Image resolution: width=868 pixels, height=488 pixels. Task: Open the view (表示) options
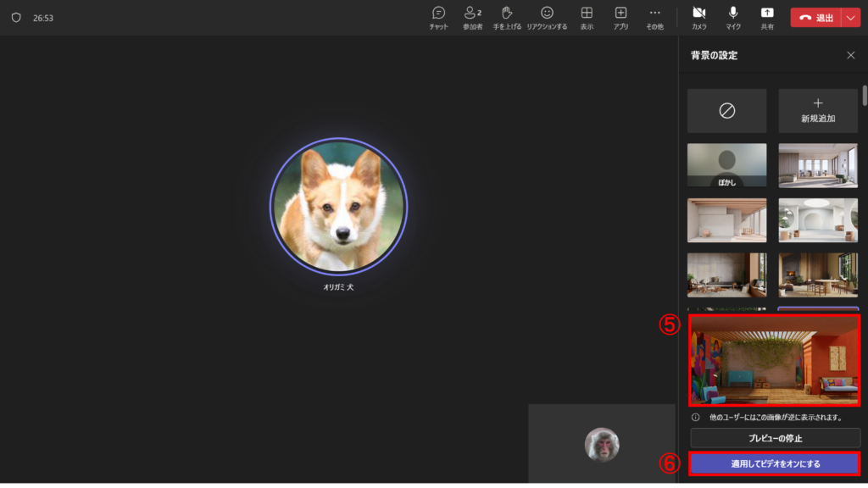pyautogui.click(x=587, y=17)
